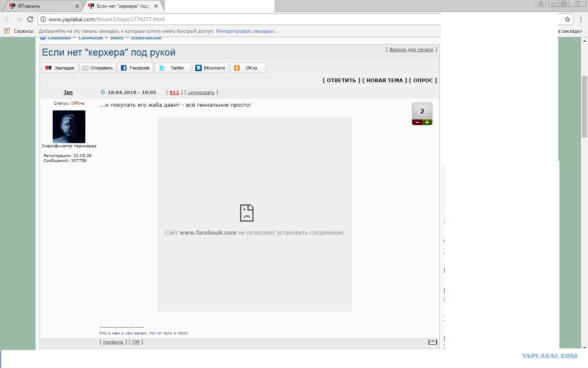Viewport: 588px width, 368px height.
Task: Click the Отправить share button
Action: pos(98,68)
